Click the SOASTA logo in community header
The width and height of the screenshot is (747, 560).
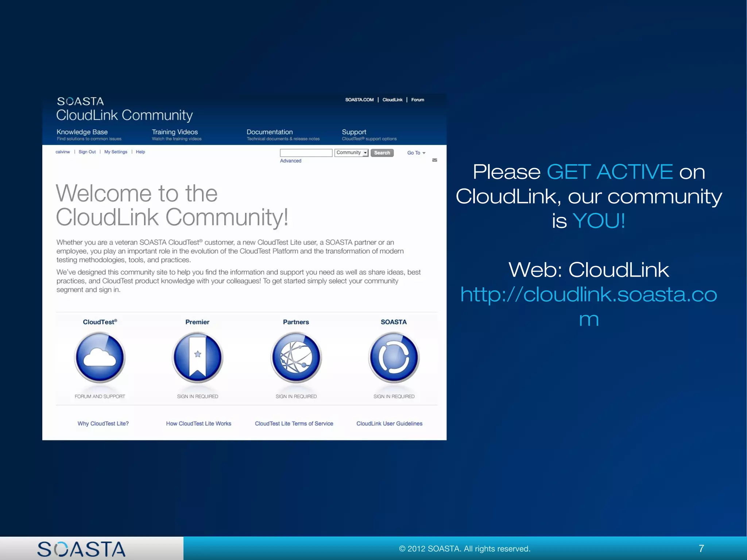pyautogui.click(x=80, y=101)
